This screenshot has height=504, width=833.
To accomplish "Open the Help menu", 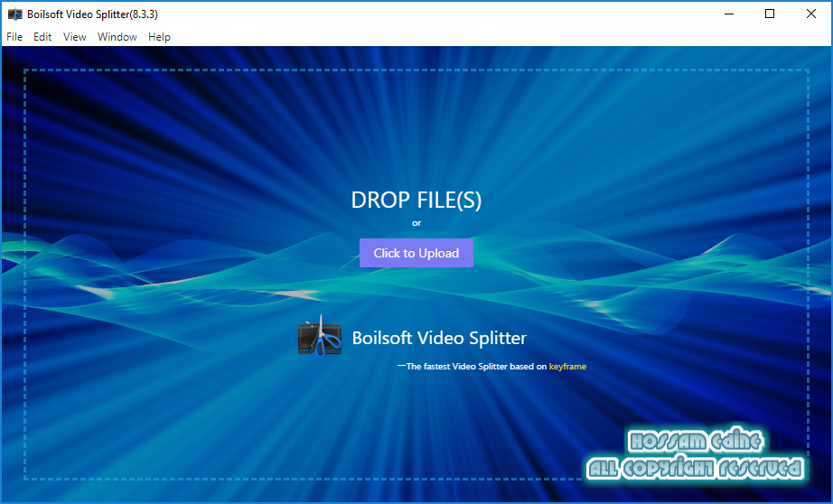I will (159, 37).
